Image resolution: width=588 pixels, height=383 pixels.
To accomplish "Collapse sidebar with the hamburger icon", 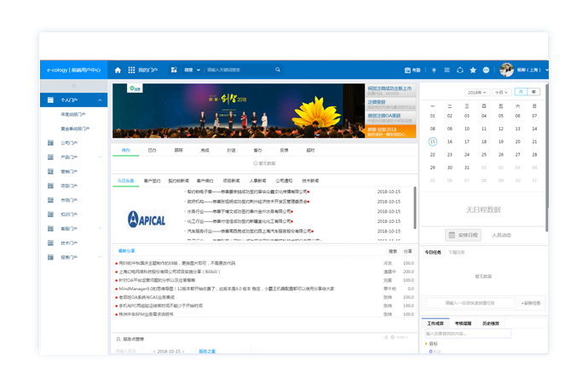I will (74, 86).
